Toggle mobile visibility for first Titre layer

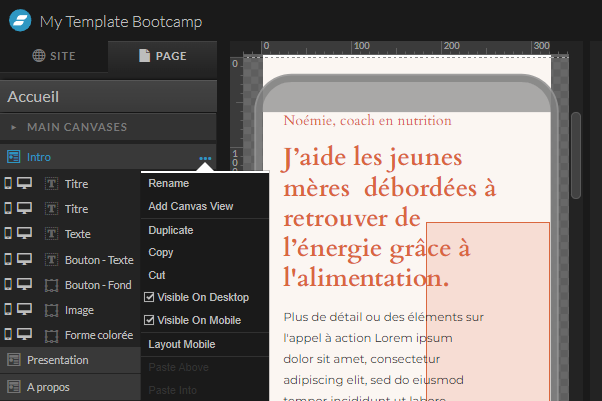click(x=8, y=183)
